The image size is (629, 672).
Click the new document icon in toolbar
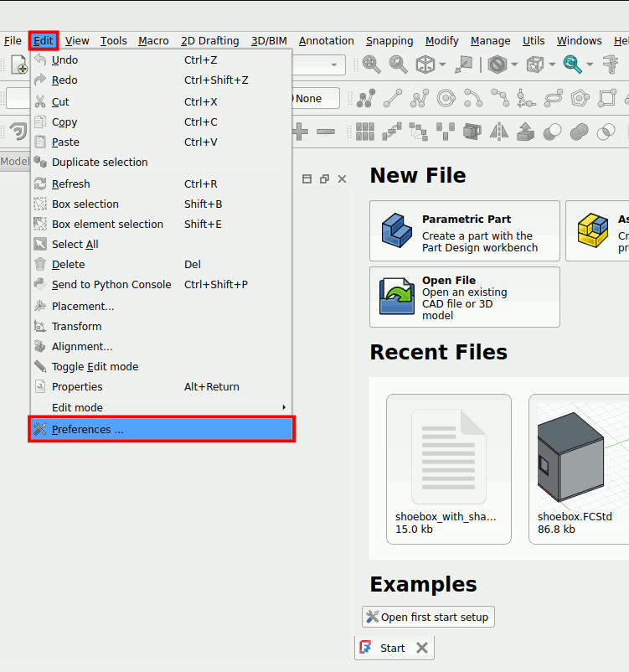(x=18, y=65)
